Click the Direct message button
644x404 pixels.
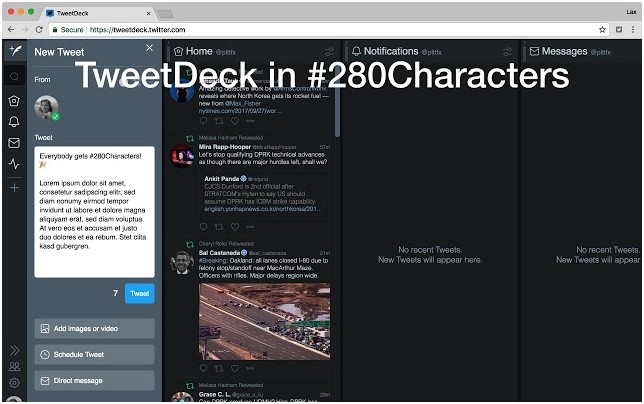click(94, 381)
